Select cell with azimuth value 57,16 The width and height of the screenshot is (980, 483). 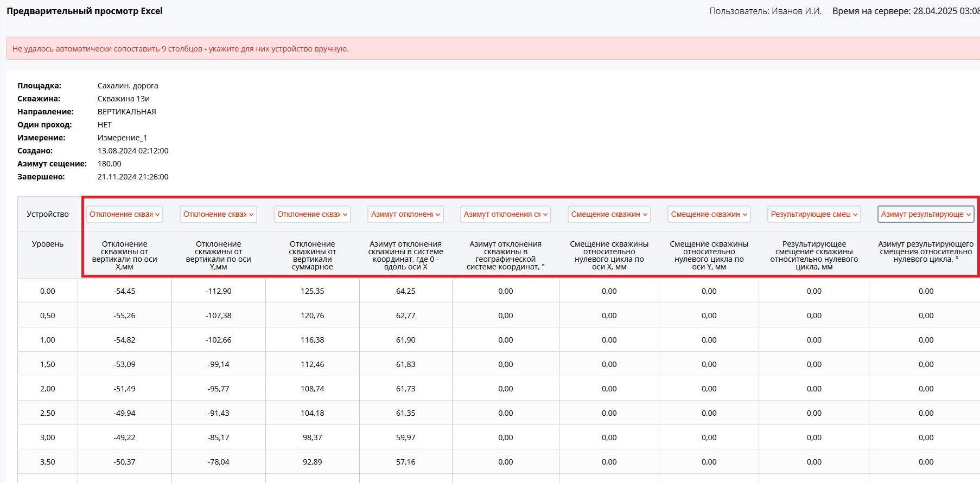click(x=405, y=462)
